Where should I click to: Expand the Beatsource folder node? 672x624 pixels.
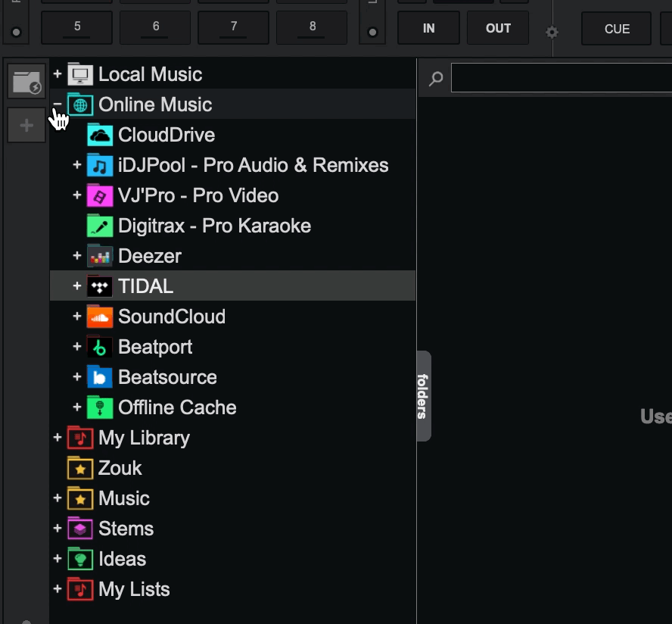[77, 376]
